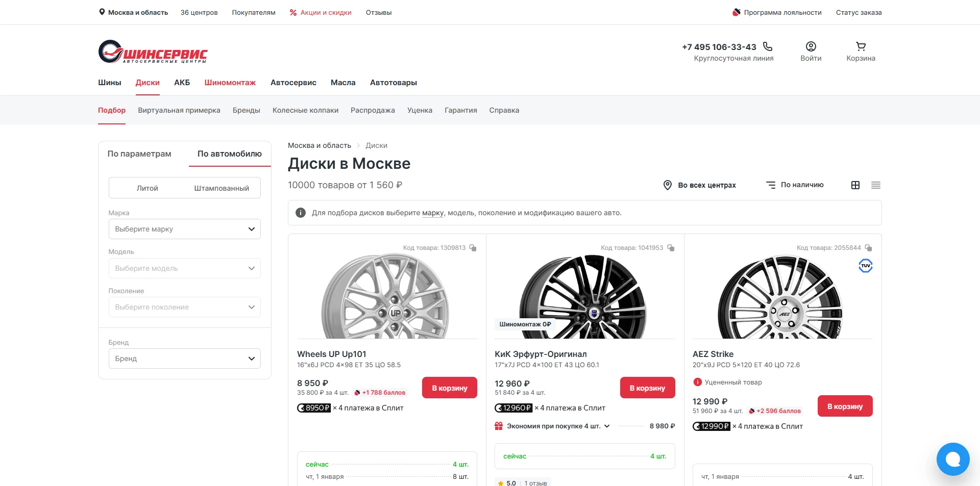Open Шиномонтаж in main menu
The image size is (980, 486).
[230, 83]
